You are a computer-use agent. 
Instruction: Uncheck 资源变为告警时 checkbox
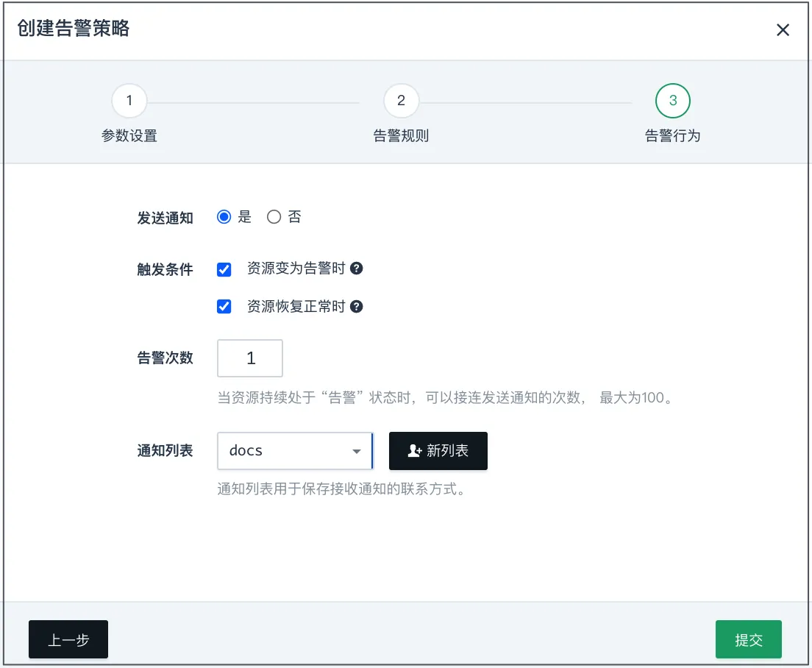pyautogui.click(x=224, y=269)
